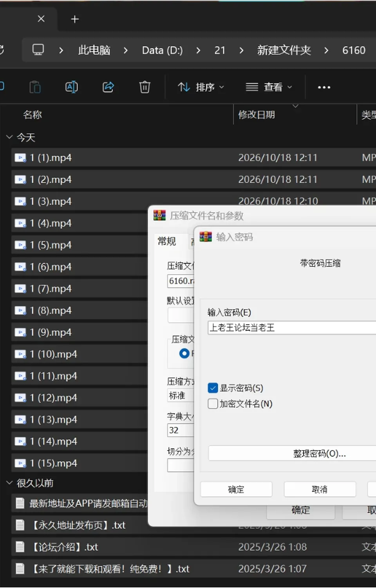Screen dimensions: 376x588
Task: Click the share icon in Explorer toolbar
Action: click(108, 87)
